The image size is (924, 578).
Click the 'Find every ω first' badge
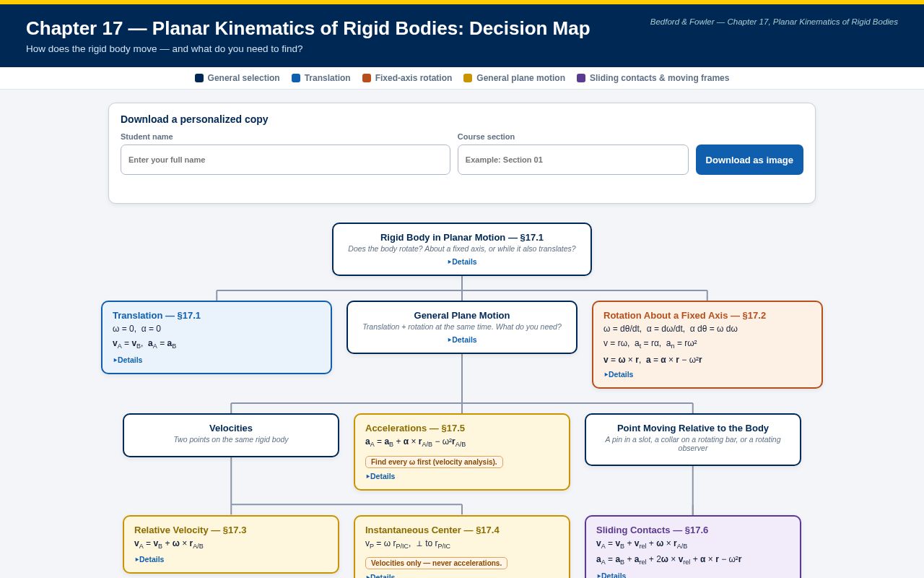point(434,462)
